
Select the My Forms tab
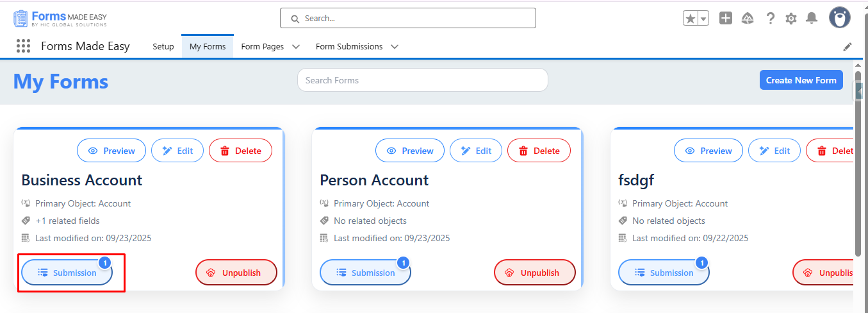(x=208, y=47)
